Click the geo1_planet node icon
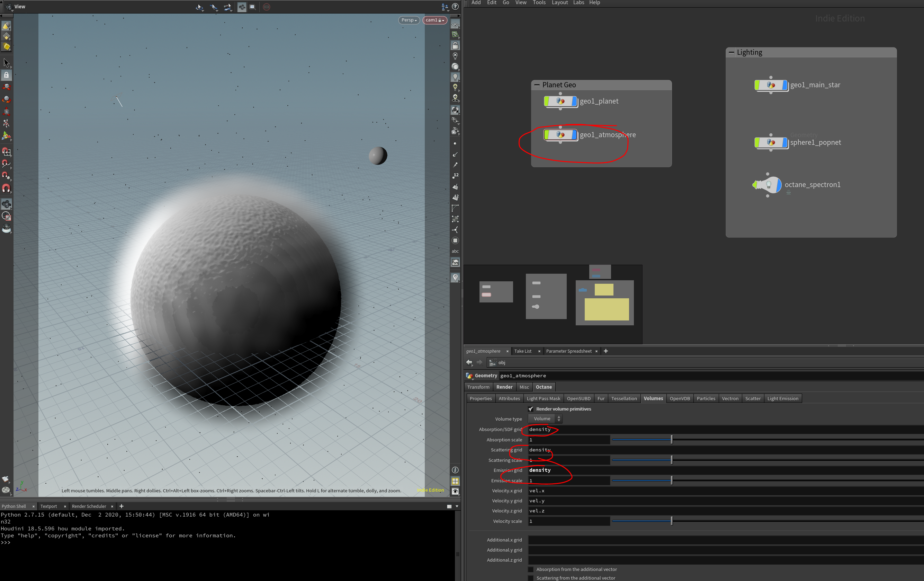 [560, 102]
